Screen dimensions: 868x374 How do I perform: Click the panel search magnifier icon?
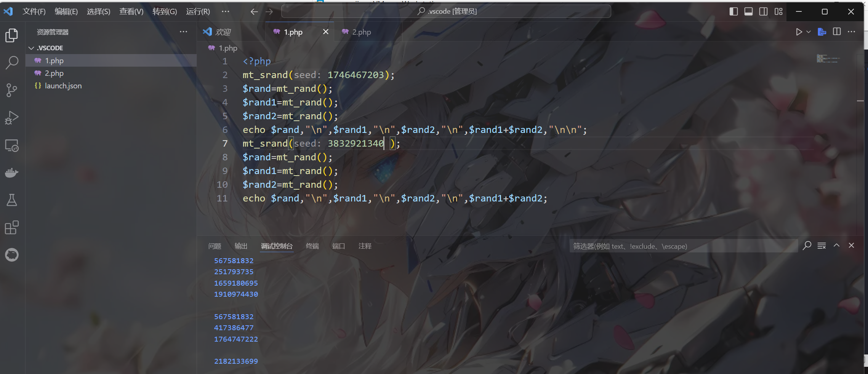click(x=807, y=246)
